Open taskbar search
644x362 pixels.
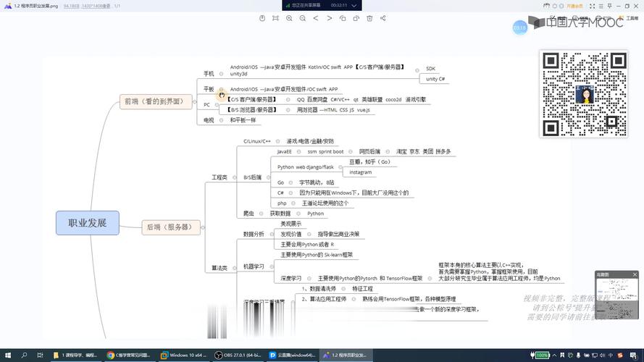pyautogui.click(x=24, y=355)
